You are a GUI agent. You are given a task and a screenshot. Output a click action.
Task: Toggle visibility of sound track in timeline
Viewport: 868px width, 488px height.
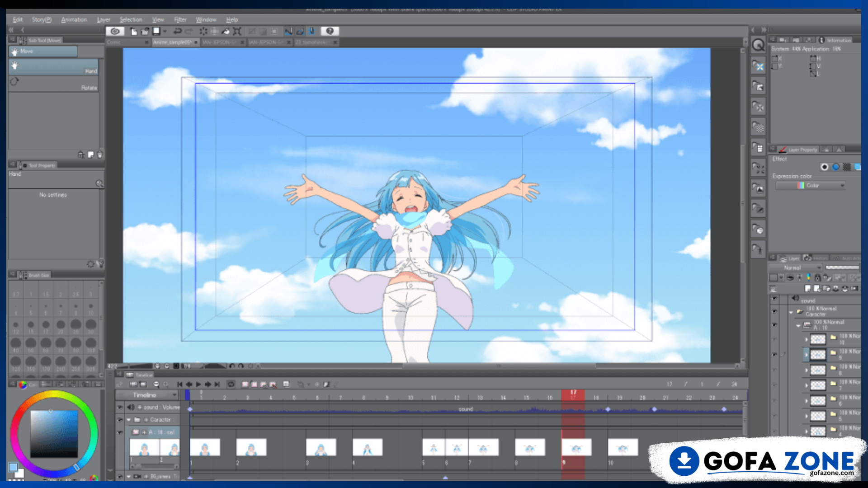[x=120, y=407]
